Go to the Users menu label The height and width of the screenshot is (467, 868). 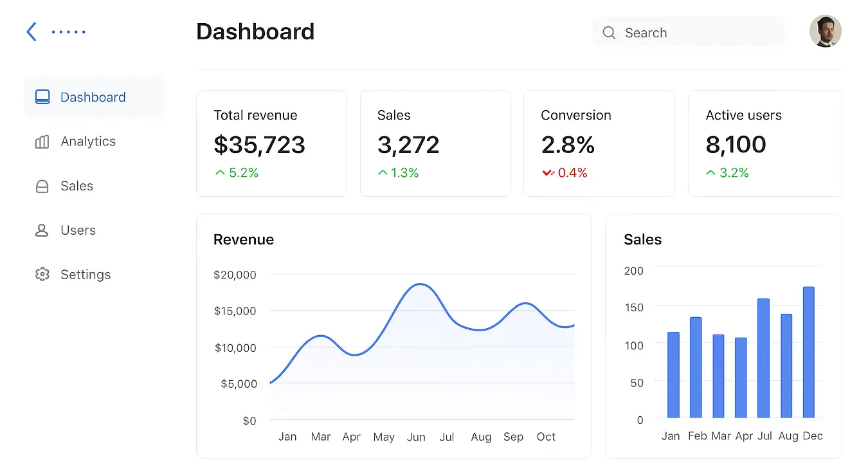[x=78, y=230]
